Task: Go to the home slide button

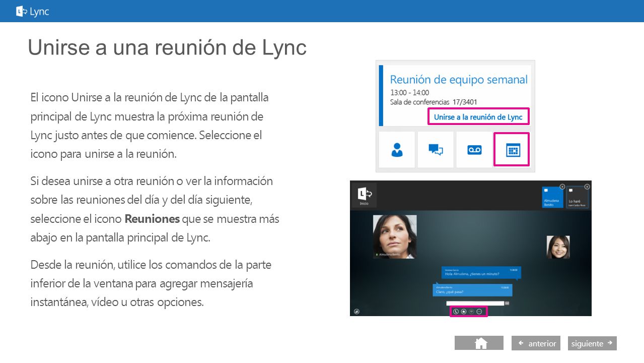Action: click(x=479, y=343)
